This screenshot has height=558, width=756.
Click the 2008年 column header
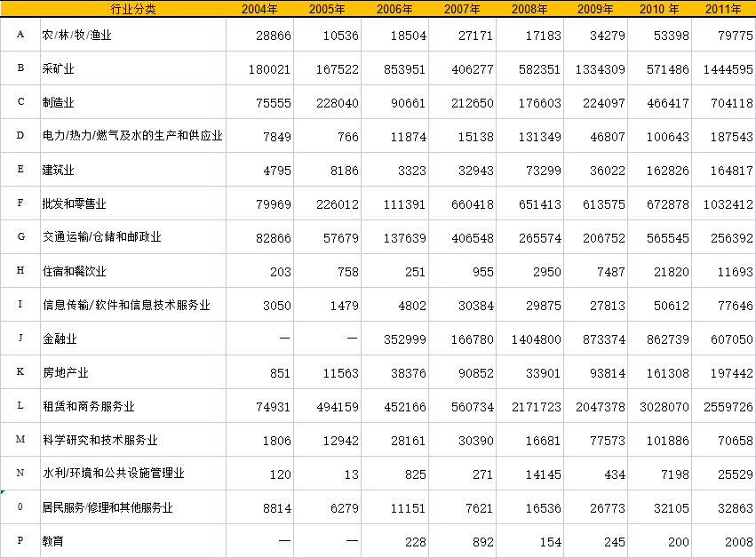click(x=529, y=9)
